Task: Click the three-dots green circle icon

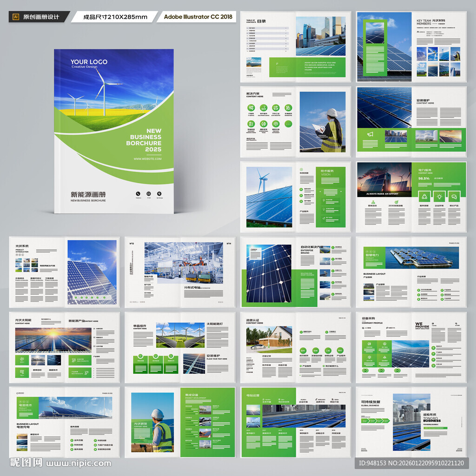Action: coord(288,124)
